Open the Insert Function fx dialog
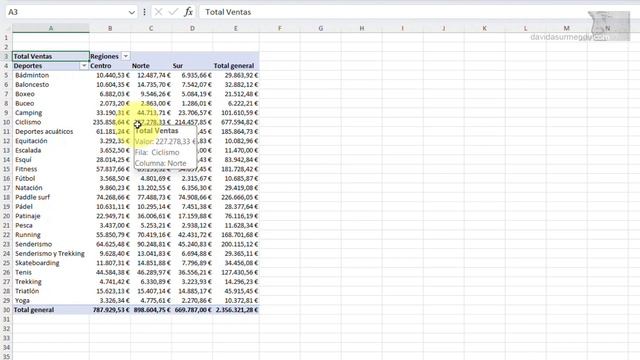Image resolution: width=640 pixels, height=360 pixels. click(x=188, y=12)
